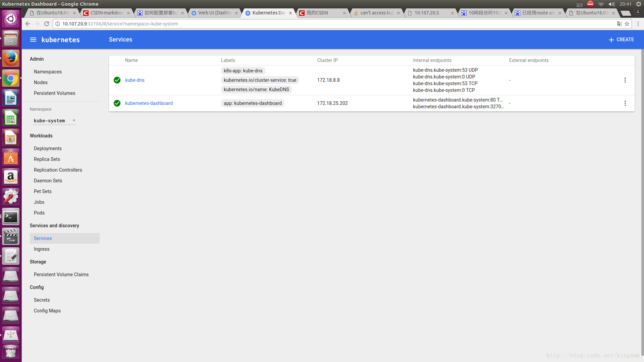The height and width of the screenshot is (362, 644).
Task: Open actions menu for kube-dns row
Action: 625,80
